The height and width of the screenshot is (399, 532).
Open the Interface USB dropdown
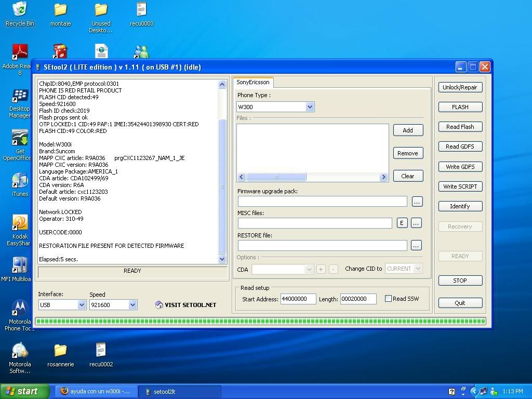tap(82, 304)
